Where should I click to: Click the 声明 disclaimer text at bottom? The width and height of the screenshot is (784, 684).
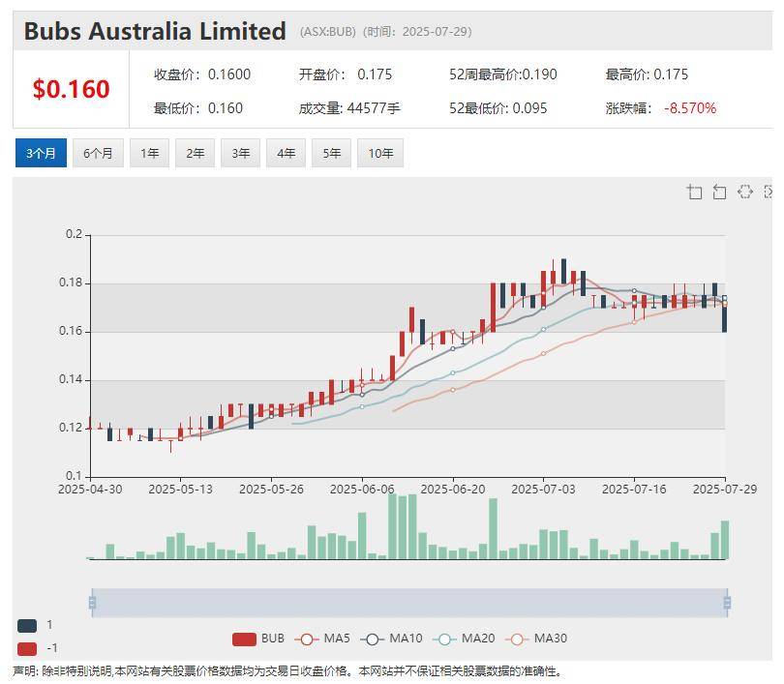(287, 671)
